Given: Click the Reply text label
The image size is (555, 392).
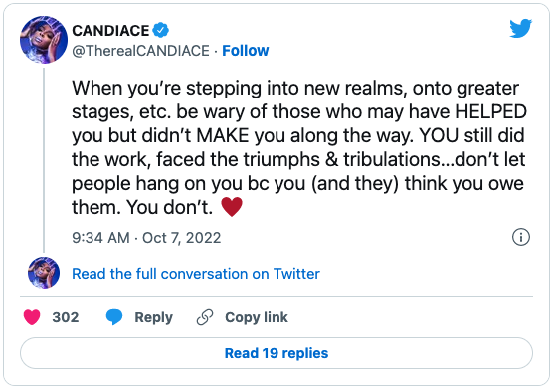Looking at the screenshot, I should (153, 317).
